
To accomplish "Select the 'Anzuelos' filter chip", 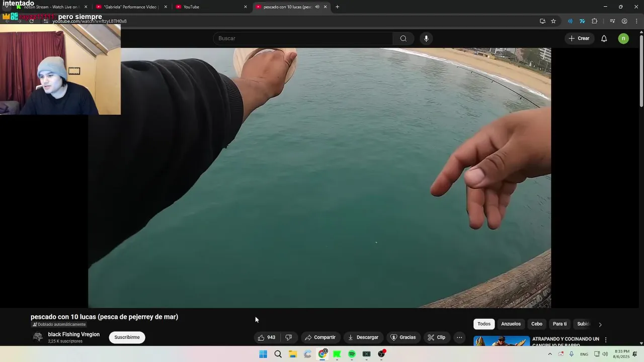I will 511,324.
